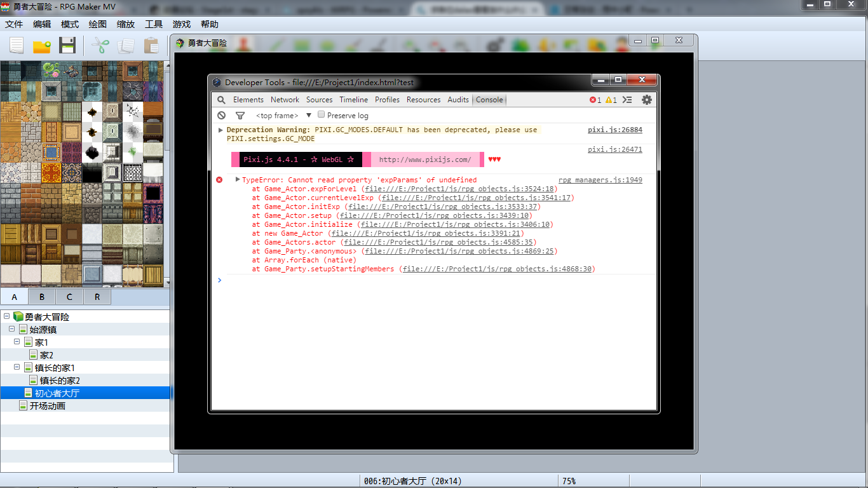
Task: Clear the console log with the circle-slash icon
Action: coord(221,116)
